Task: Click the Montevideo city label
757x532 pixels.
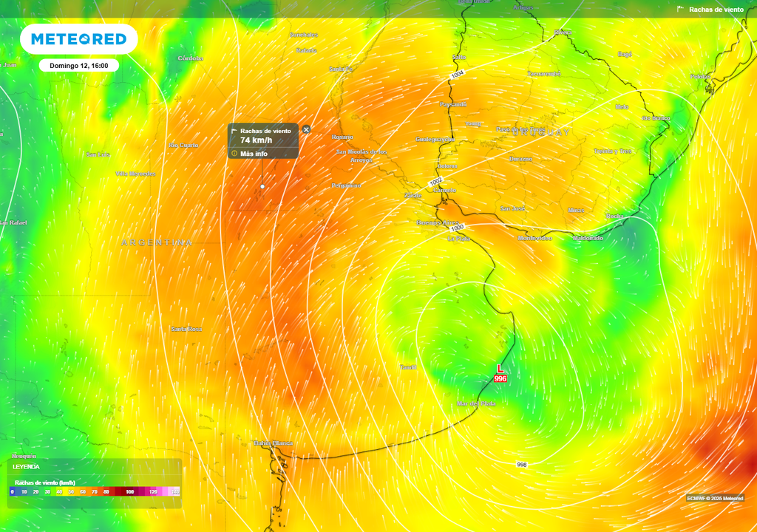Action: (x=534, y=238)
